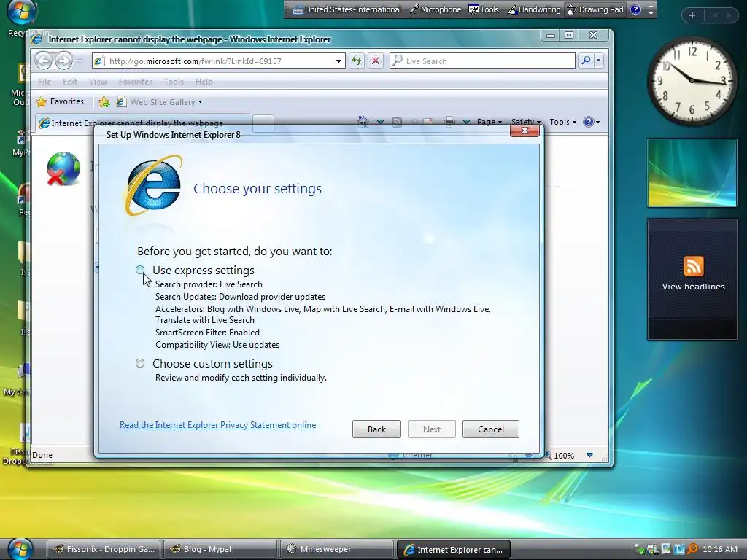Click the orange magnifier tray icon
This screenshot has height=560, width=747.
[692, 549]
